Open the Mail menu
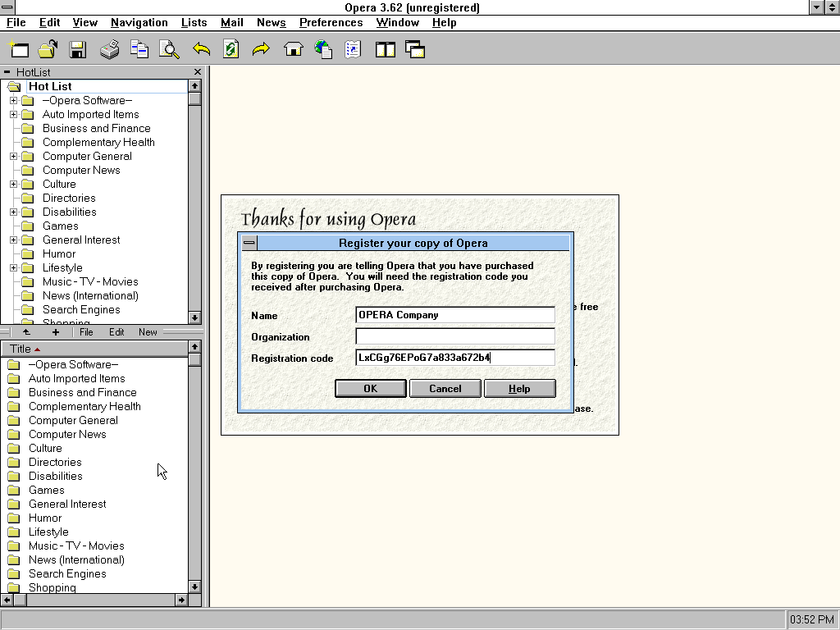This screenshot has width=840, height=630. click(x=232, y=22)
